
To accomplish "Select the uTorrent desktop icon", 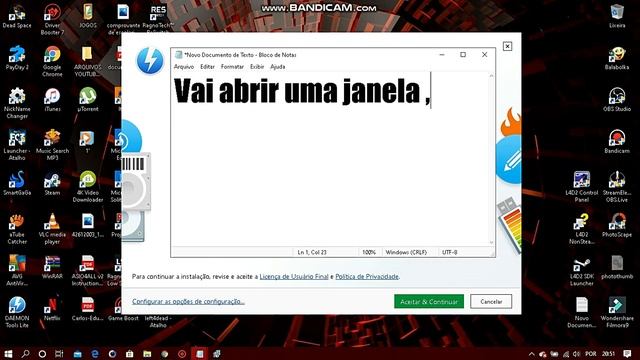I will [88, 100].
